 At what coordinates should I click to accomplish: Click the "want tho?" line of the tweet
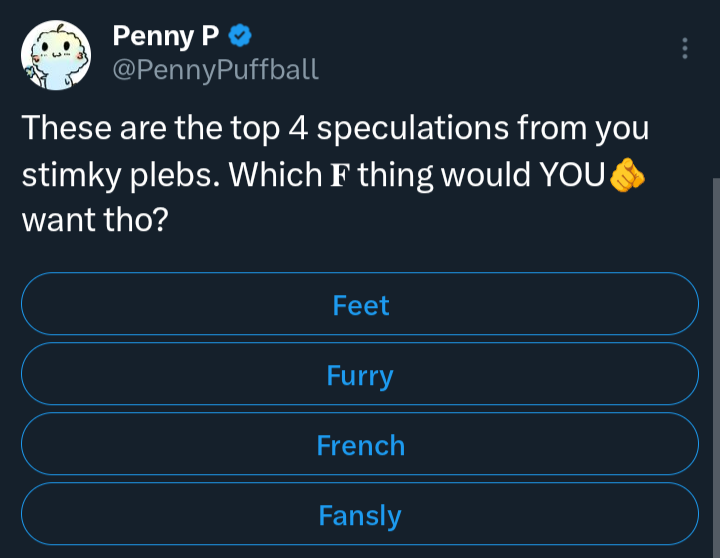click(x=94, y=221)
